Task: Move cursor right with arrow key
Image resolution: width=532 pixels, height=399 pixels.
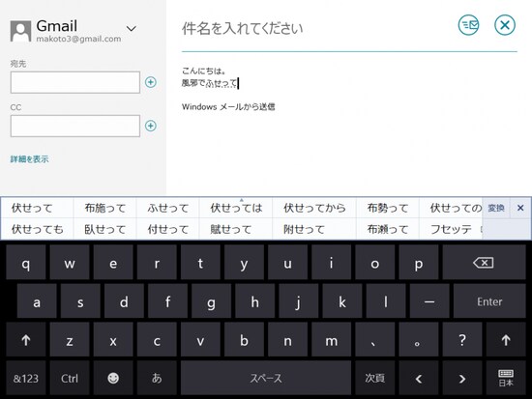Action: pyautogui.click(x=462, y=378)
